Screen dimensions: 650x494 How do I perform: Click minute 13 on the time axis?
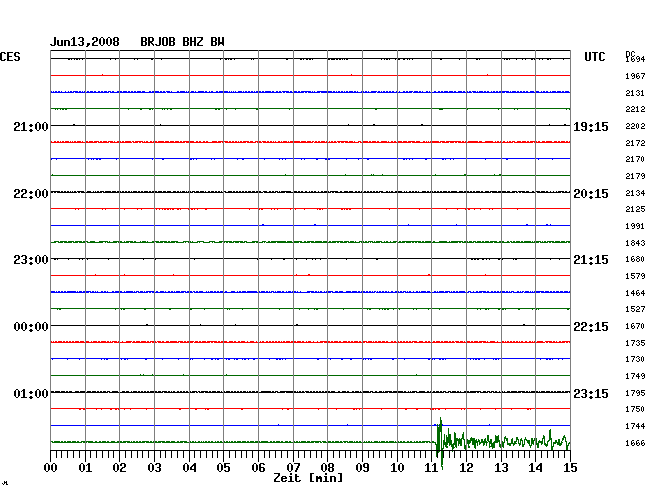[x=501, y=468]
